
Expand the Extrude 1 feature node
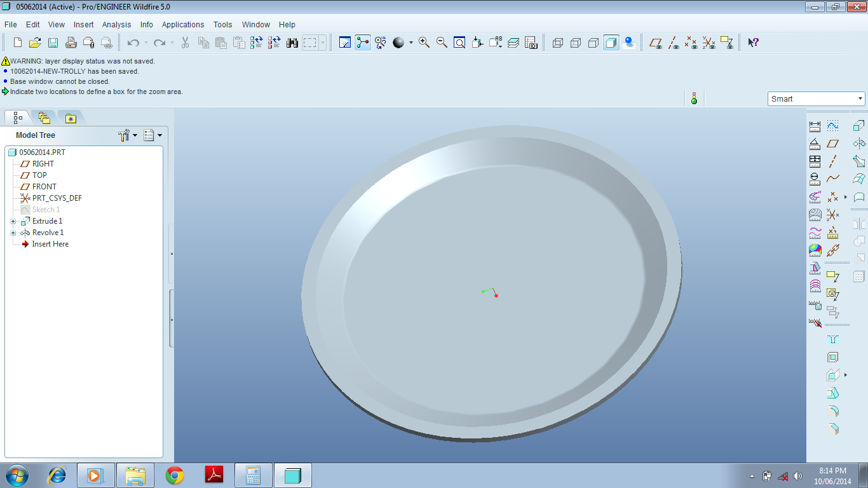13,221
